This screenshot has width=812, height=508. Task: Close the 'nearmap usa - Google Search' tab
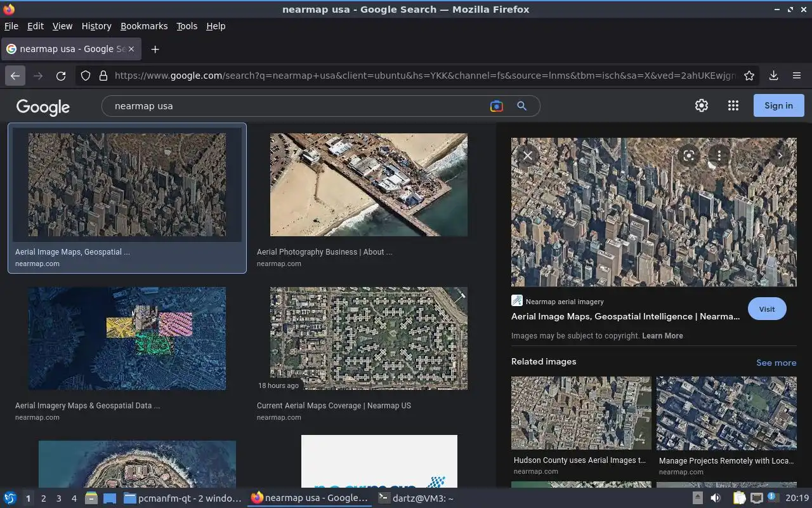131,49
